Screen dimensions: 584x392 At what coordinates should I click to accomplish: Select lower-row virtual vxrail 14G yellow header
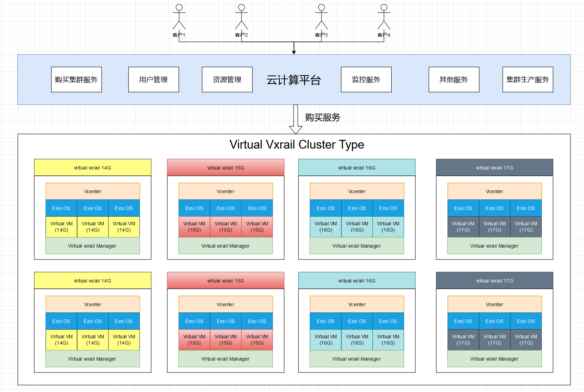click(x=93, y=280)
